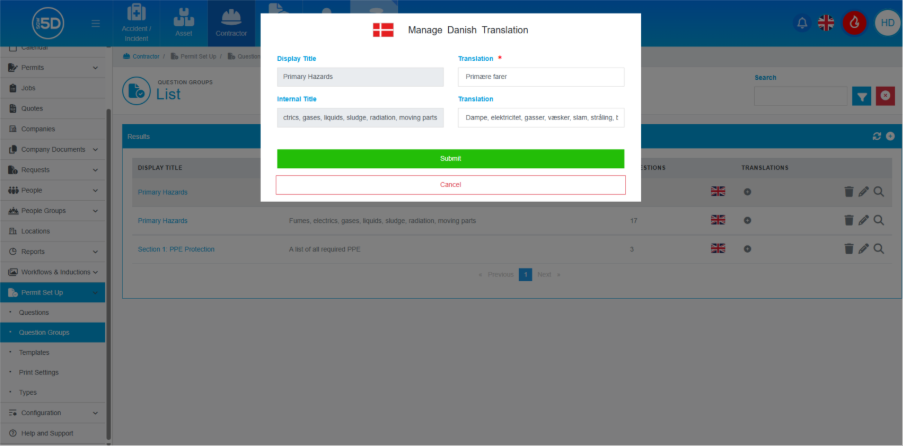Click the Dampe, elektricitet translation field

(541, 118)
